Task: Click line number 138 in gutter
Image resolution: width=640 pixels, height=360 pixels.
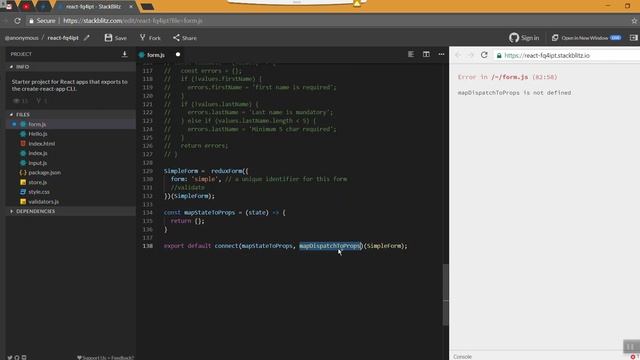Action: pos(147,246)
